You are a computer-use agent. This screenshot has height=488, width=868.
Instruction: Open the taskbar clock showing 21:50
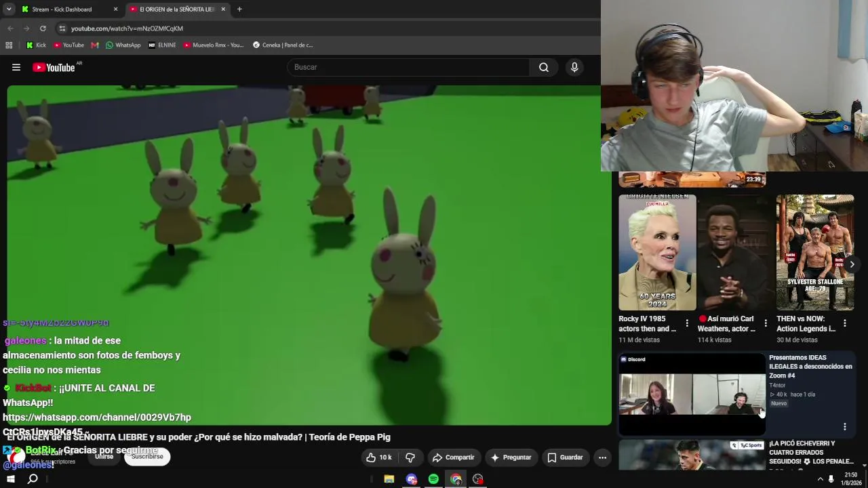pos(851,479)
